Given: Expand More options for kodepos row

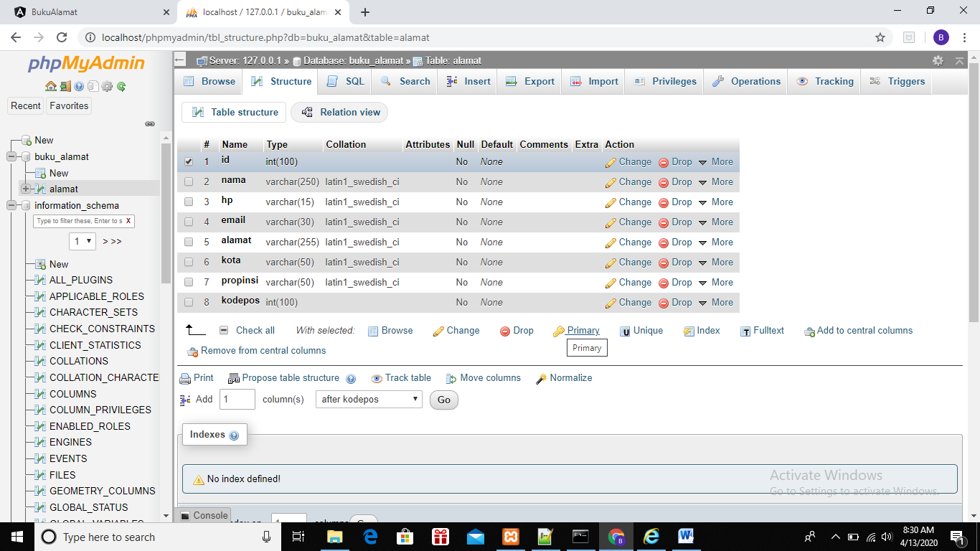Looking at the screenshot, I should (x=715, y=303).
